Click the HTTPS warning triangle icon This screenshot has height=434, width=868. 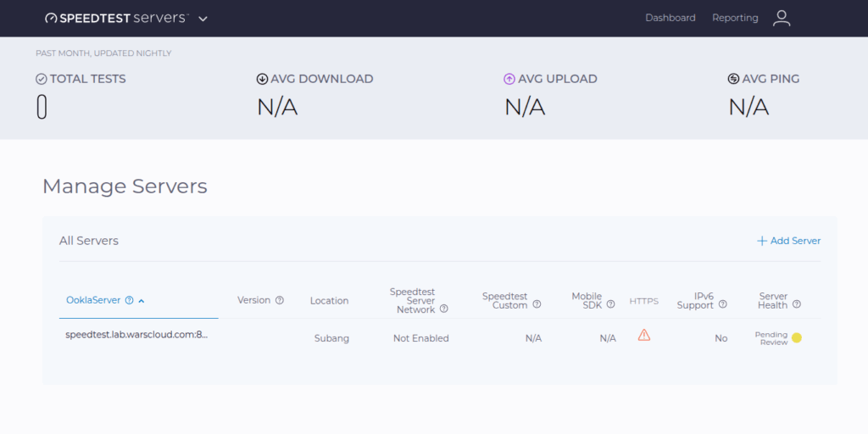[644, 335]
